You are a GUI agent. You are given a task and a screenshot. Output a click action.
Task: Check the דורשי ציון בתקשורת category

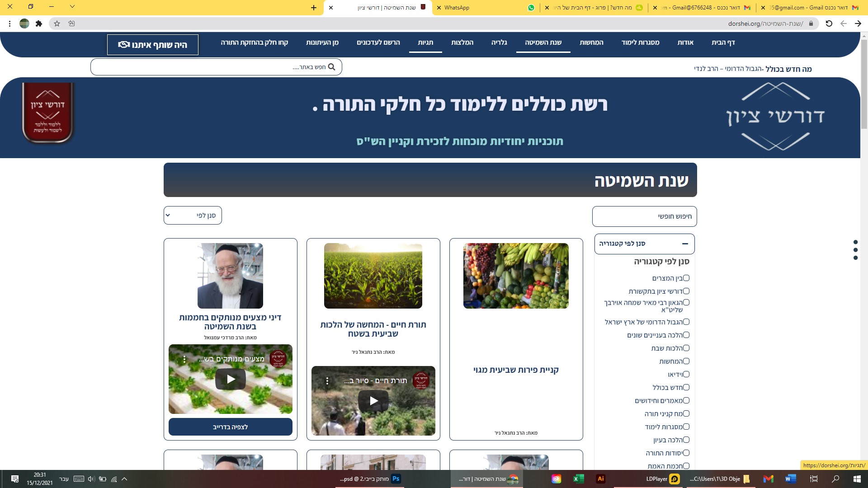pos(686,291)
